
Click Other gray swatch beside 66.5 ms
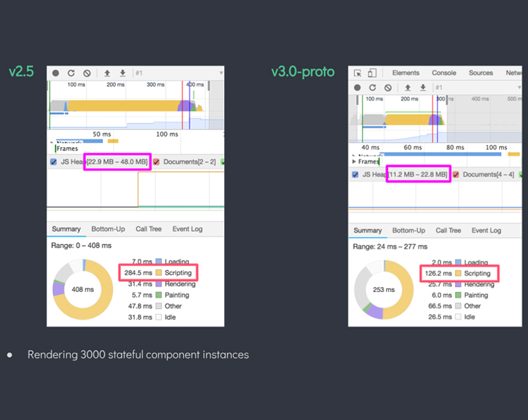coord(458,306)
